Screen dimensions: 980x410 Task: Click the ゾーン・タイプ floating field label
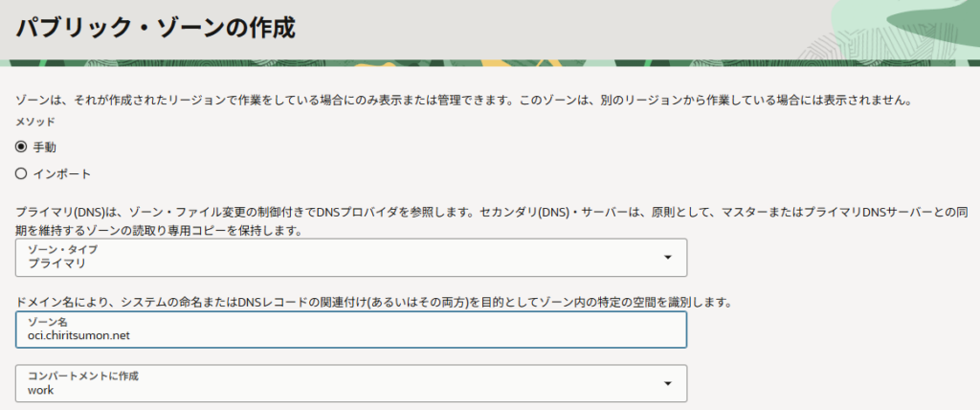(62, 248)
